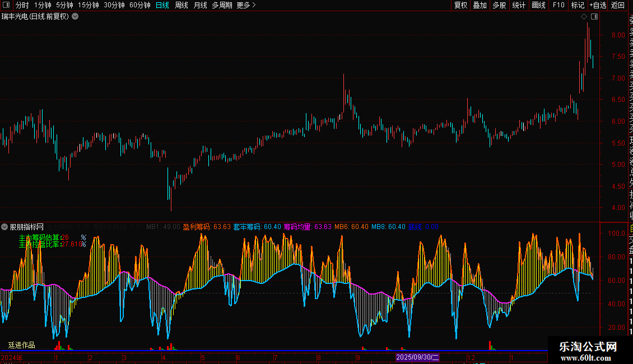This screenshot has width=633, height=364.
Task: Switch to the 月线 monthly period
Action: tap(200, 5)
